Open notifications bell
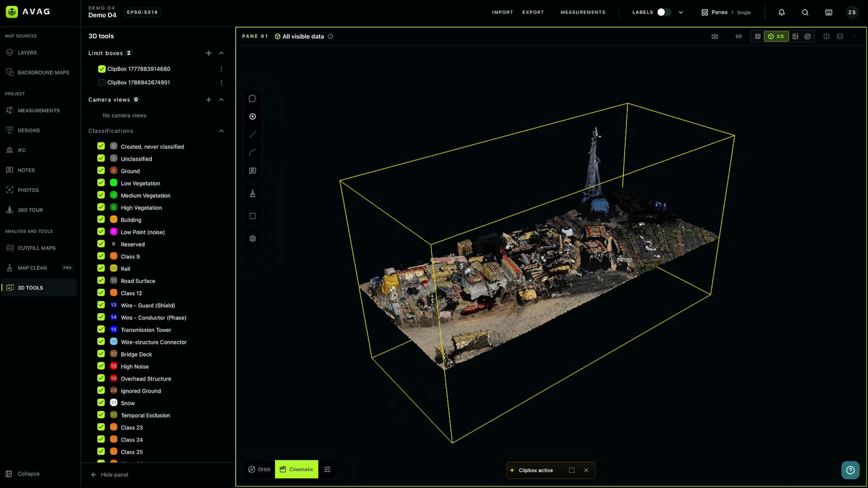 tap(782, 13)
